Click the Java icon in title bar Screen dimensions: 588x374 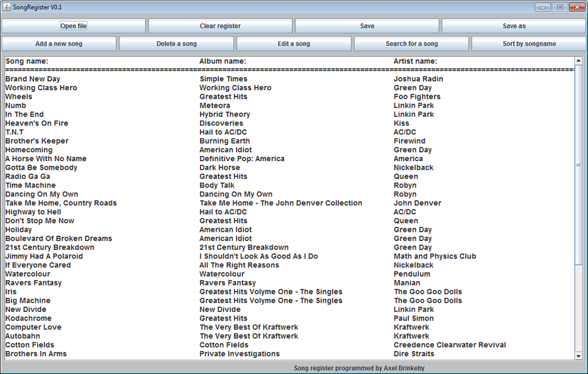pos(7,7)
